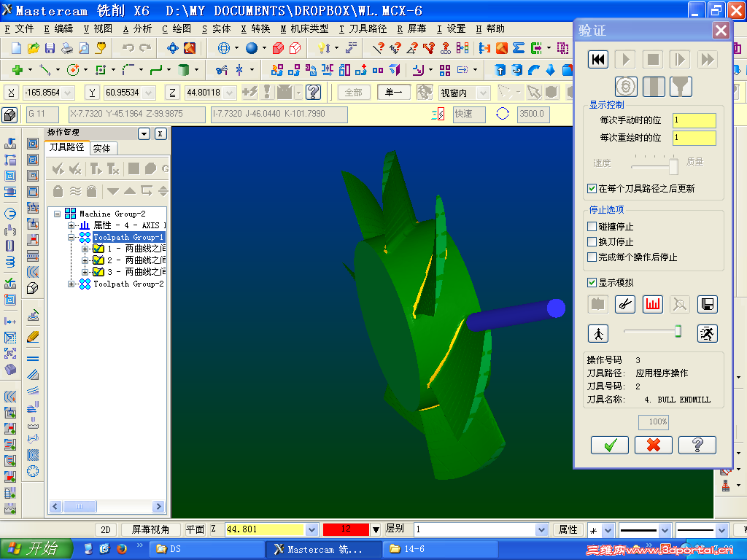747x560 pixels.
Task: Enable stop on collision checkbox
Action: (x=592, y=226)
